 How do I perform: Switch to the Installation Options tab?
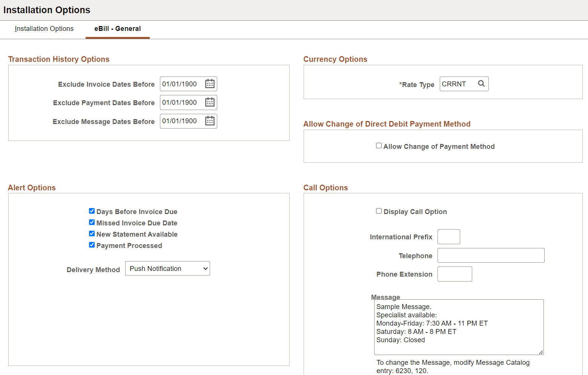point(44,29)
